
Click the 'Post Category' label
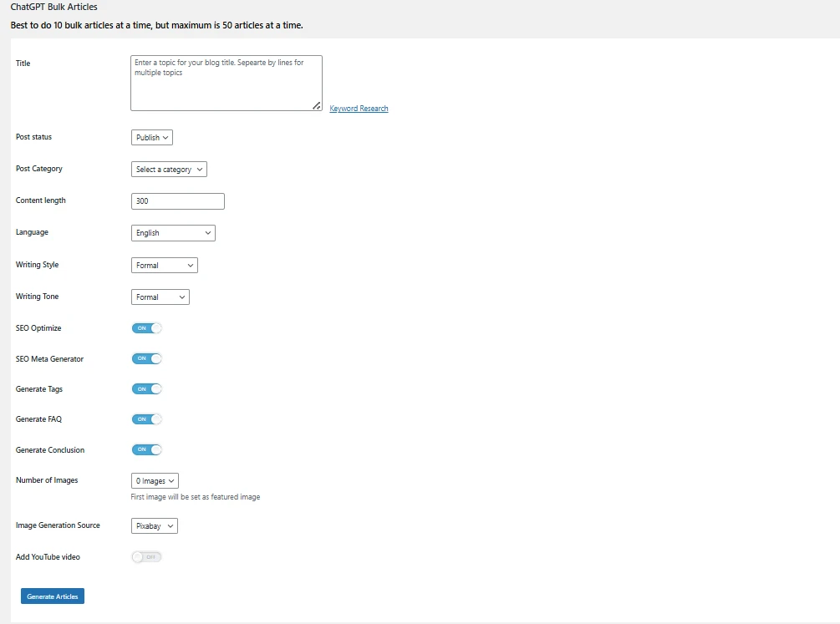39,169
